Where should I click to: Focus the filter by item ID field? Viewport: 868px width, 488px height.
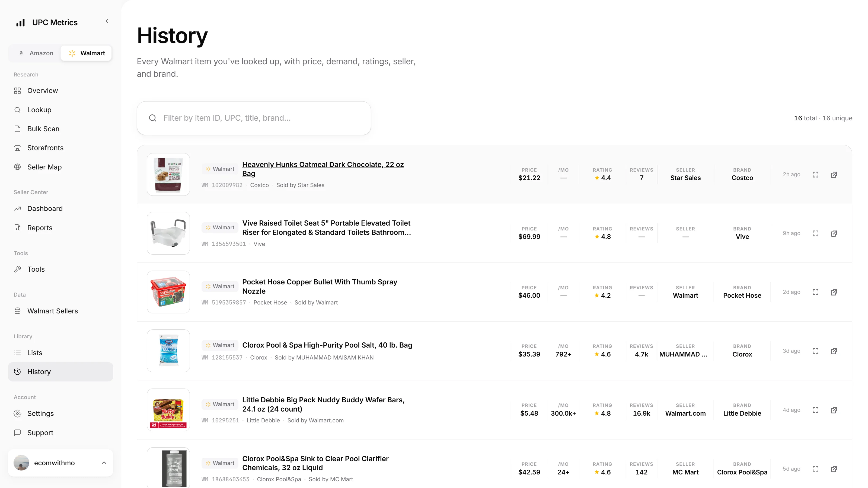[254, 118]
